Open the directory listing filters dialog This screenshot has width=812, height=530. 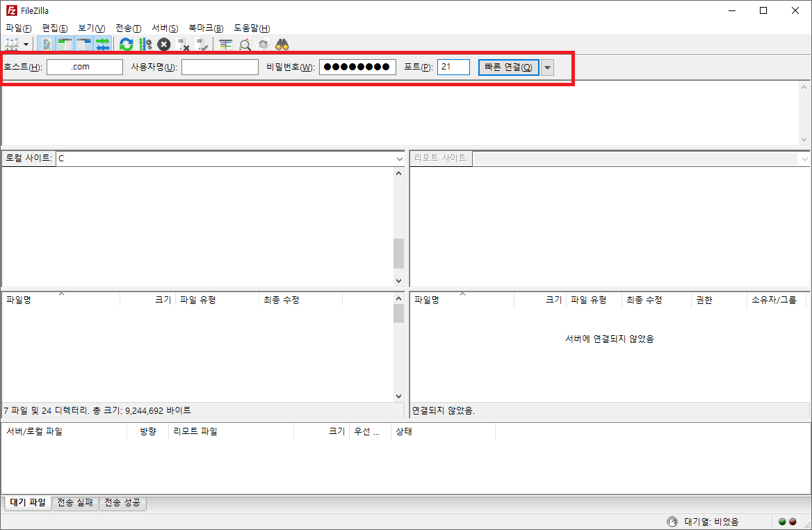click(x=225, y=45)
